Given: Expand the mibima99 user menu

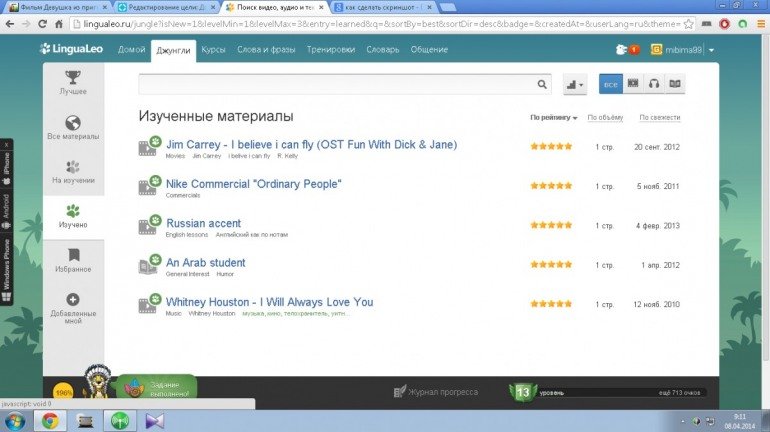Looking at the screenshot, I should point(683,49).
